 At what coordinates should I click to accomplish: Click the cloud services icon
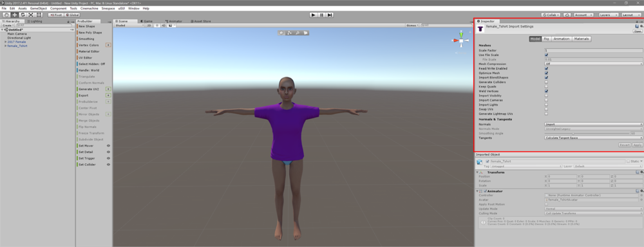coord(567,15)
